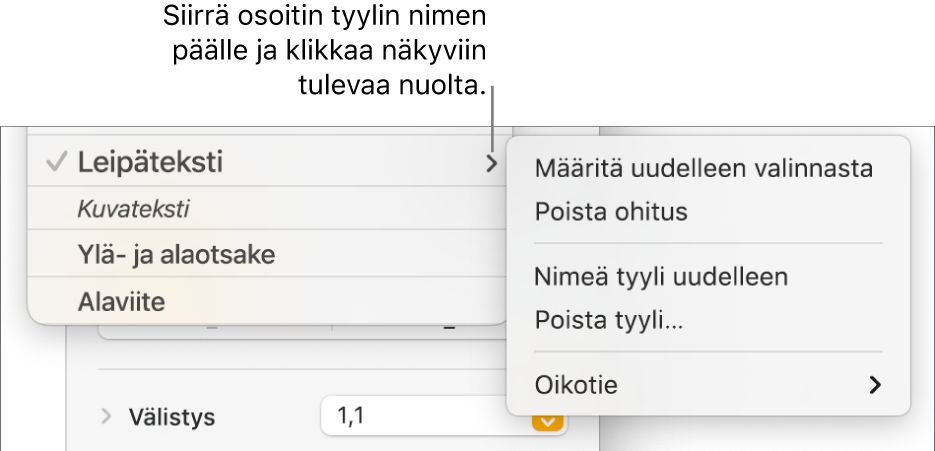Select the Leipäteksti paragraph style

(150, 162)
